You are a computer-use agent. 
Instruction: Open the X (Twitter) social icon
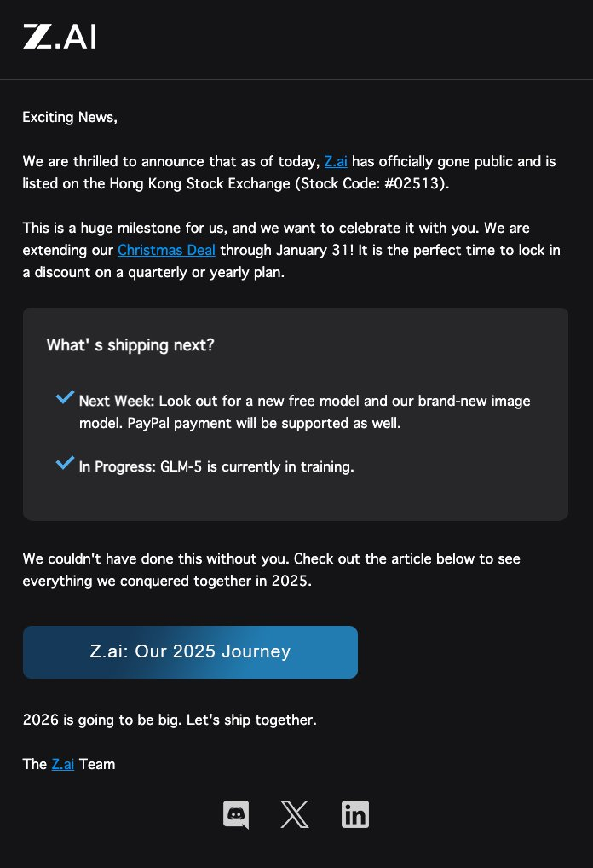295,815
